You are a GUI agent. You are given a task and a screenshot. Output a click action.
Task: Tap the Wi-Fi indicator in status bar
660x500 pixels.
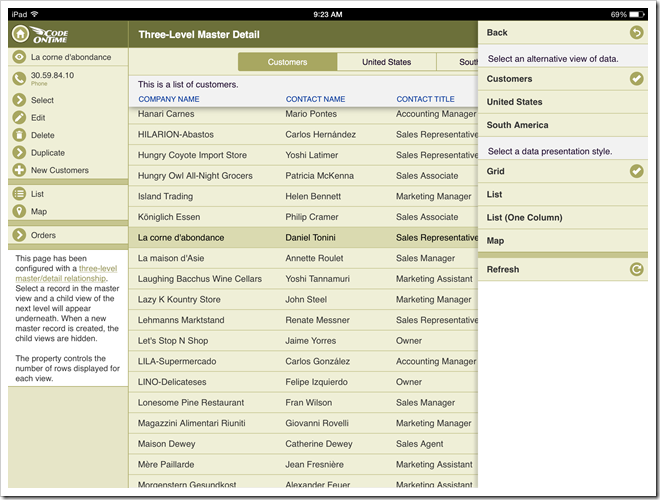35,14
